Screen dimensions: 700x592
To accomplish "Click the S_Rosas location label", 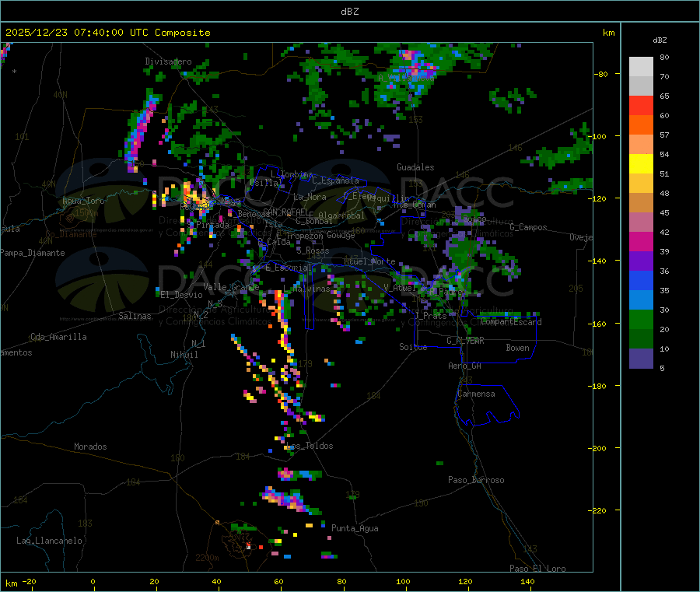I will point(313,251).
